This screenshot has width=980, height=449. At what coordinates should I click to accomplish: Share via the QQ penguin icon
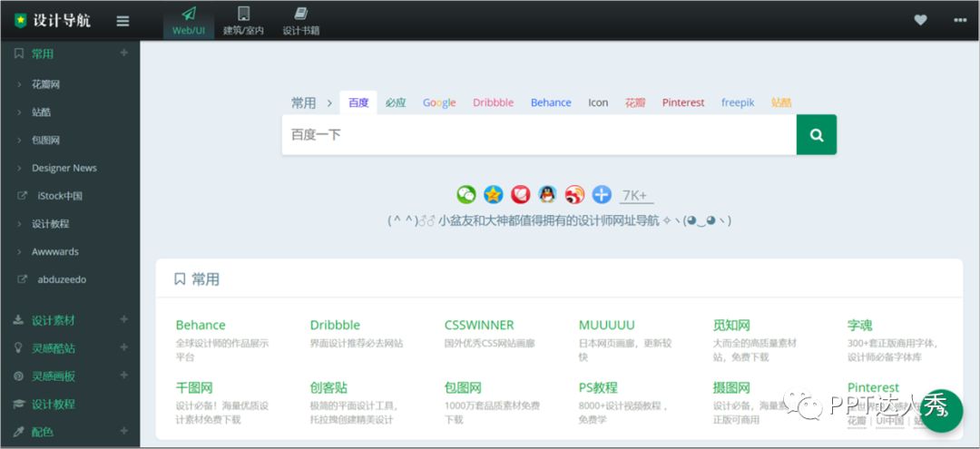(547, 195)
